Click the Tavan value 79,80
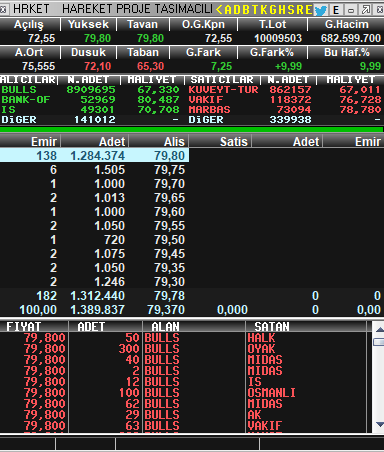Screen dimensions: 384x452 tap(150, 38)
